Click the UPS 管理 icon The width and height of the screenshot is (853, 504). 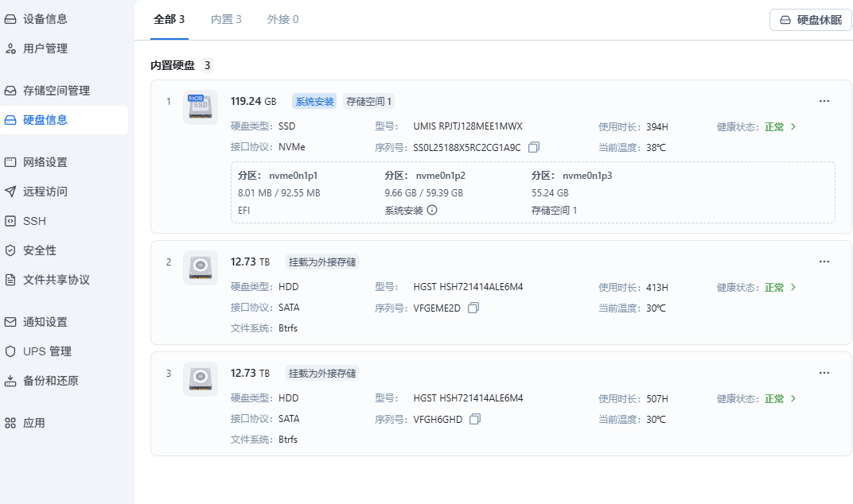[10, 351]
